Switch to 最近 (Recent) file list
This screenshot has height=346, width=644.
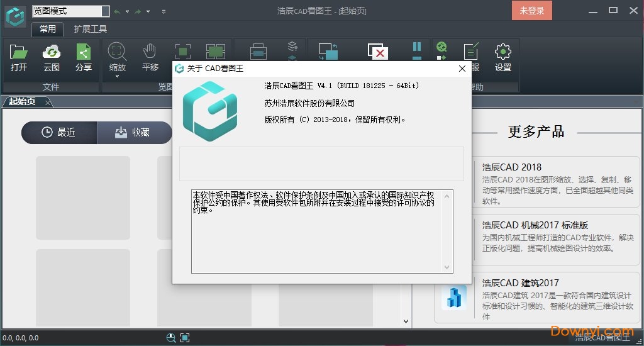click(x=59, y=132)
